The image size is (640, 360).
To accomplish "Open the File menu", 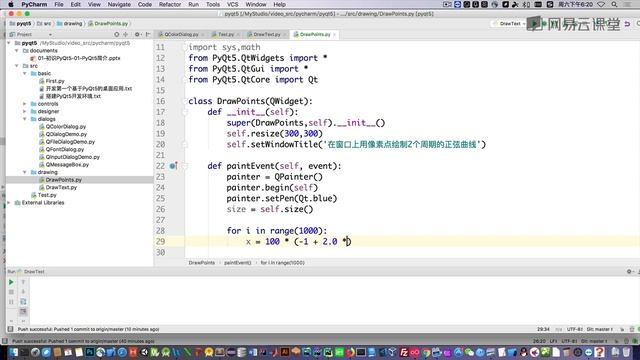I will [x=59, y=4].
